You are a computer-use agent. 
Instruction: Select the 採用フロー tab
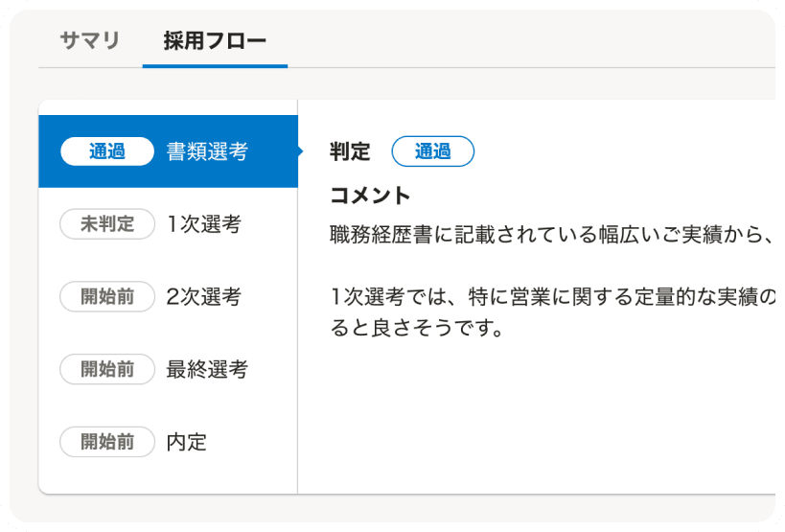coord(214,40)
